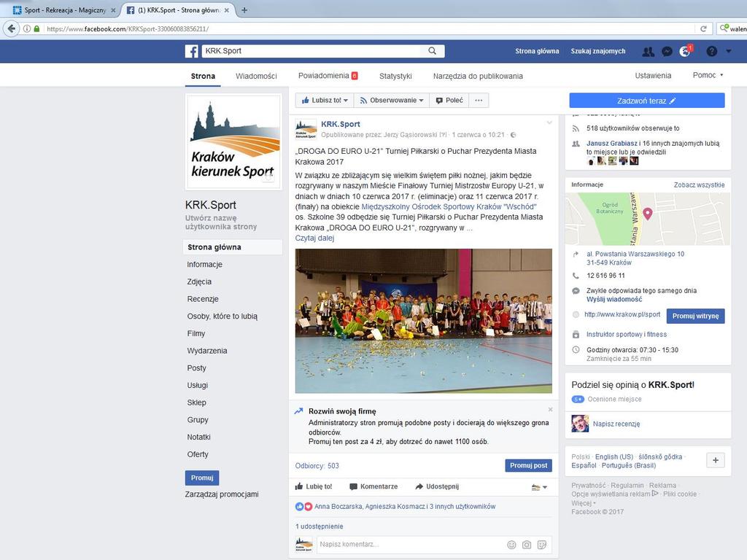Open a new browser tab
The image size is (747, 560).
coord(244,10)
